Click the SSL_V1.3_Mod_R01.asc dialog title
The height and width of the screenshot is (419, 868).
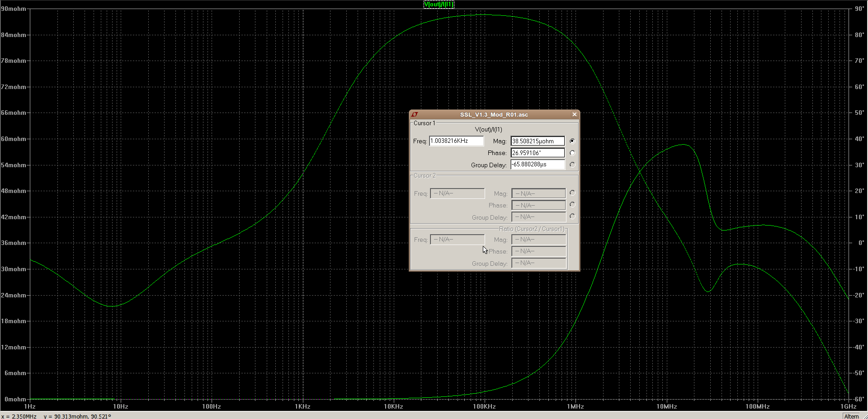[x=494, y=115]
